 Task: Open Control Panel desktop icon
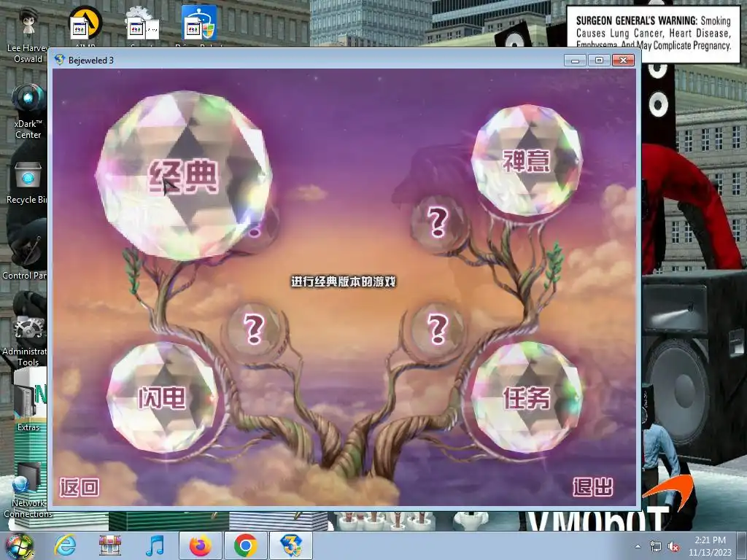click(25, 257)
